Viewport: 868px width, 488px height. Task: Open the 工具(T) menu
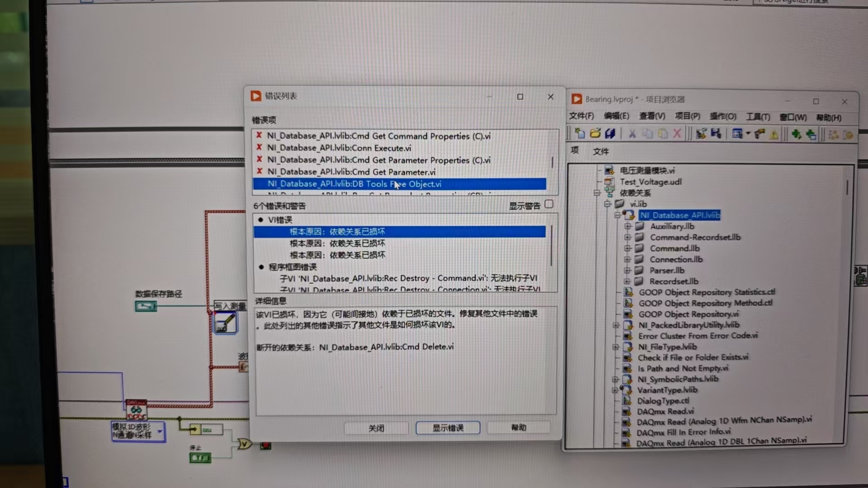[x=758, y=117]
